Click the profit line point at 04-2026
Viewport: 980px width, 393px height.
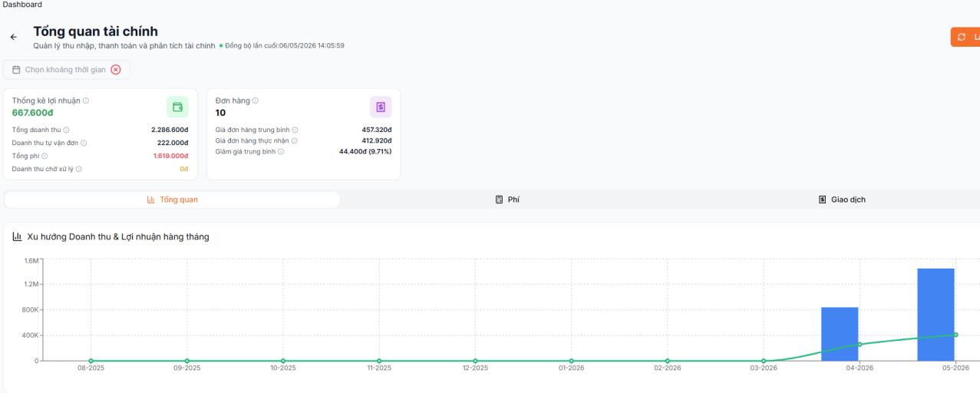point(860,344)
